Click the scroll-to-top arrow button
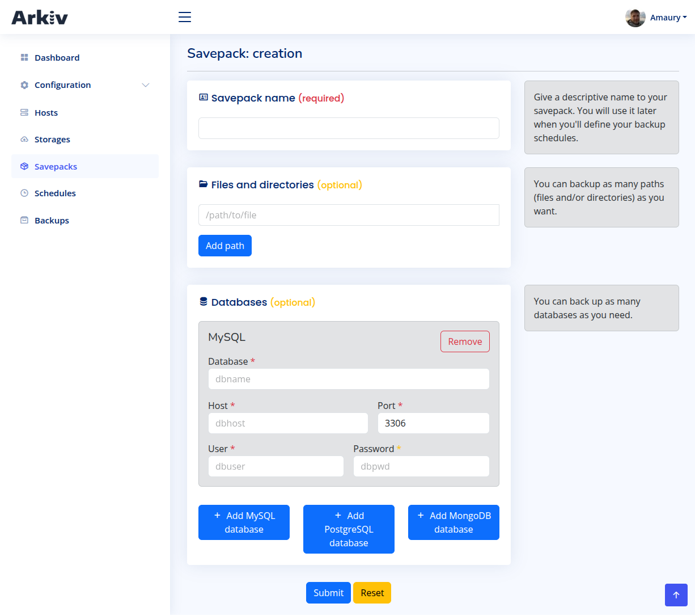Image resolution: width=695 pixels, height=616 pixels. click(x=676, y=595)
